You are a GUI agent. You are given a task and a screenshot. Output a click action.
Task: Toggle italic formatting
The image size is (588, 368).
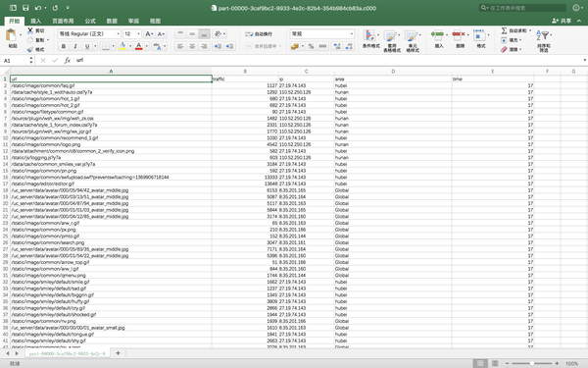tap(75, 46)
